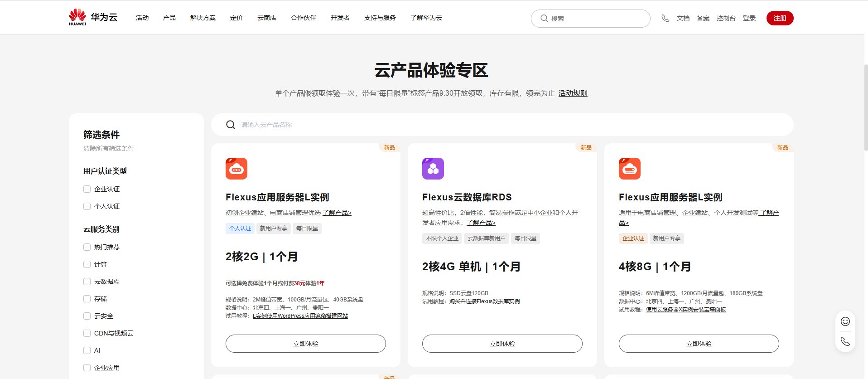Click the purple Flexus RDS product icon
The width and height of the screenshot is (868, 379).
point(433,169)
